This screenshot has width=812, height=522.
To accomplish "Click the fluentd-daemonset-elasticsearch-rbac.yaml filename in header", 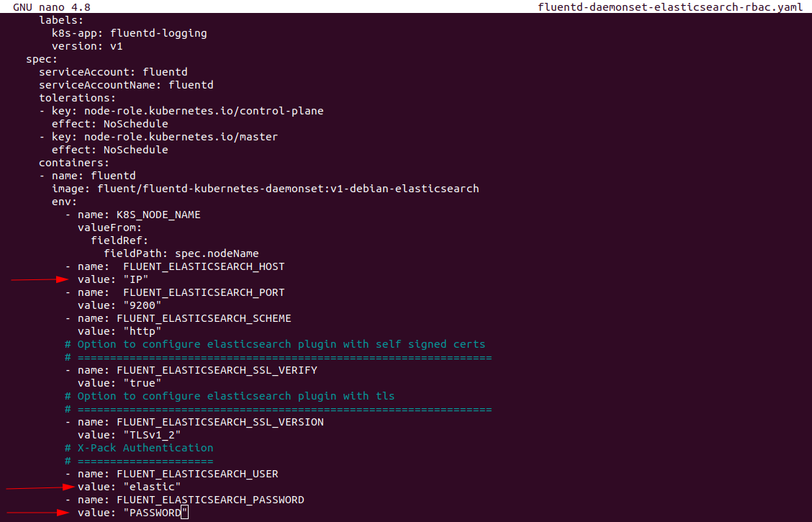I will coord(670,6).
